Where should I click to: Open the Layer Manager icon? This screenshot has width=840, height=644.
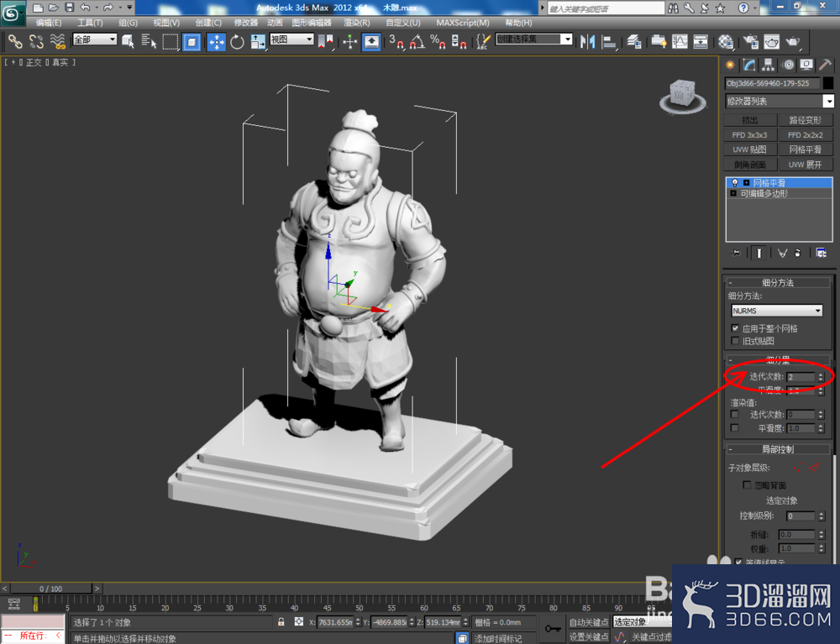634,41
